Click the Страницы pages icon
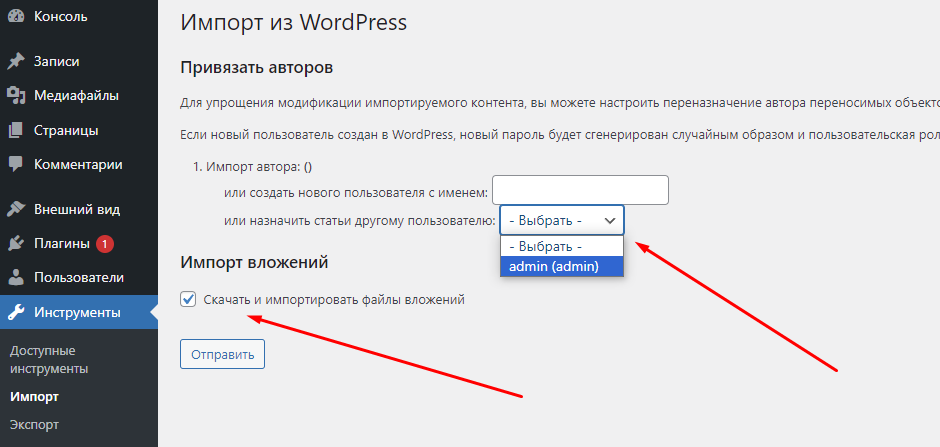Screen dimensions: 940x447 pos(16,130)
